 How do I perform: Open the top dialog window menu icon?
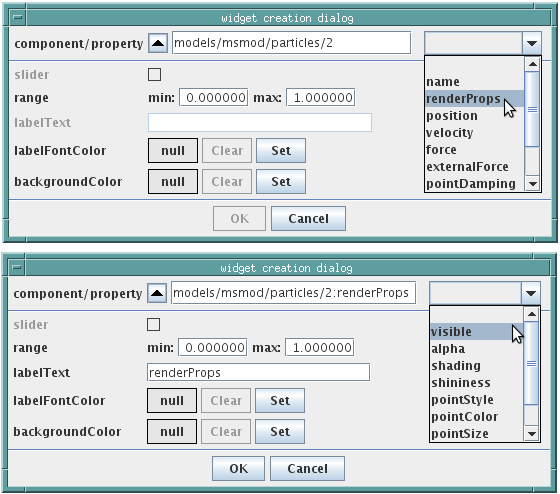pos(18,17)
